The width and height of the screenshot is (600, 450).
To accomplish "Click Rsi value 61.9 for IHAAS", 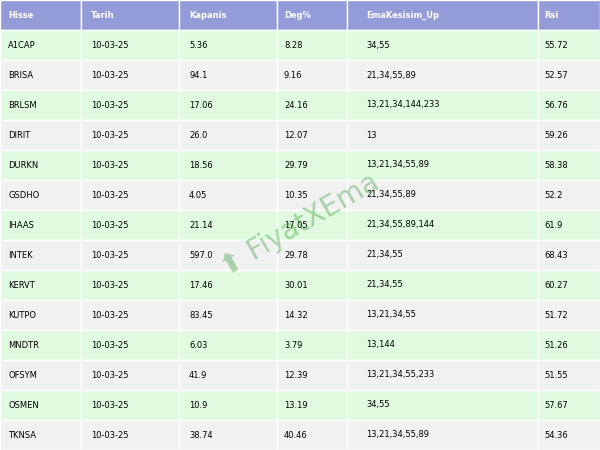I will pyautogui.click(x=553, y=225).
